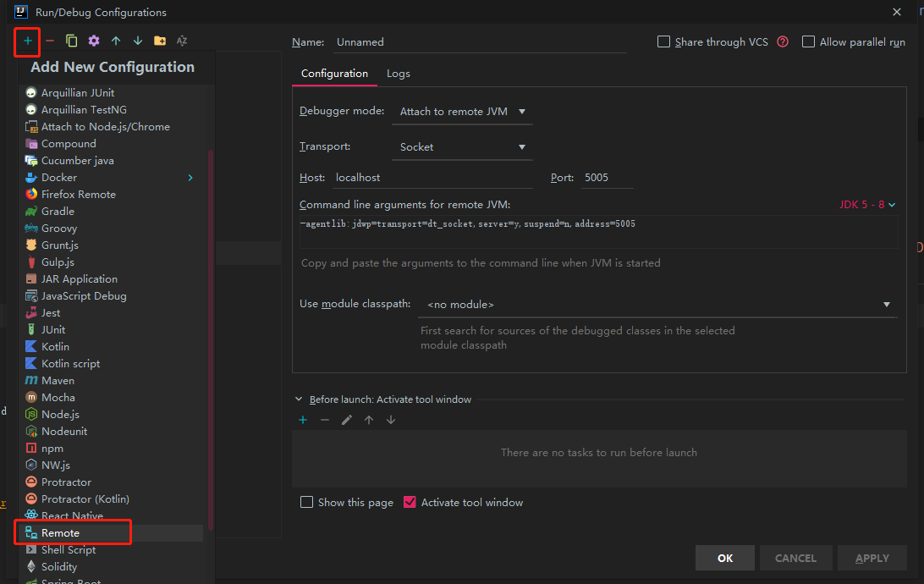Image resolution: width=924 pixels, height=584 pixels.
Task: Select the Solidity configuration type
Action: tap(112, 567)
